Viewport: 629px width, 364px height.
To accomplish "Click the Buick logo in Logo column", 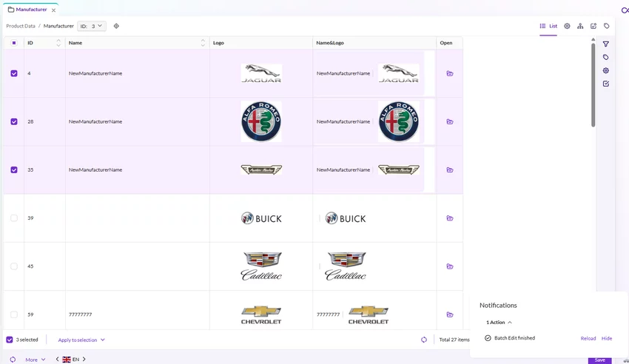I will tap(261, 218).
